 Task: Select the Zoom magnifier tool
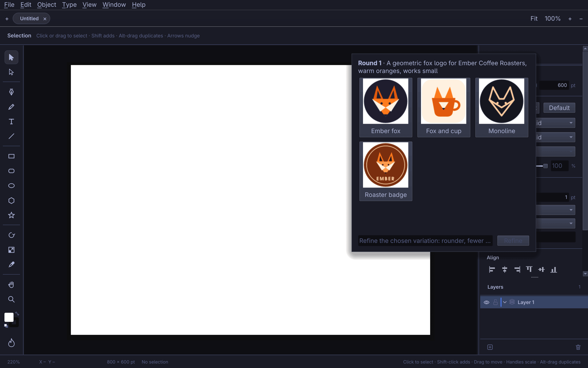point(11,299)
